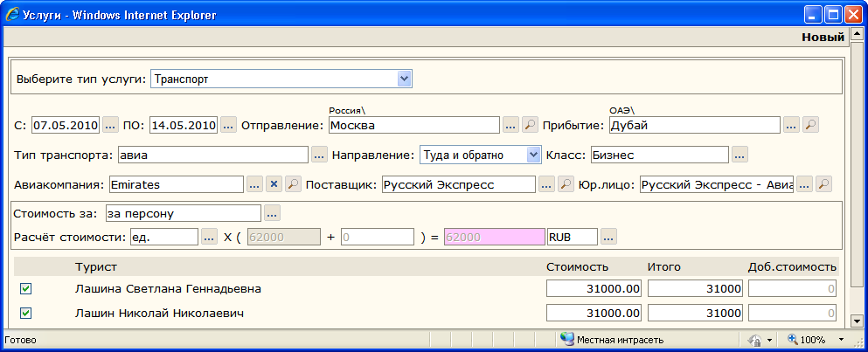Image resolution: width=868 pixels, height=352 pixels.
Task: Open date picker next to start date 07.05.2010
Action: (x=111, y=125)
